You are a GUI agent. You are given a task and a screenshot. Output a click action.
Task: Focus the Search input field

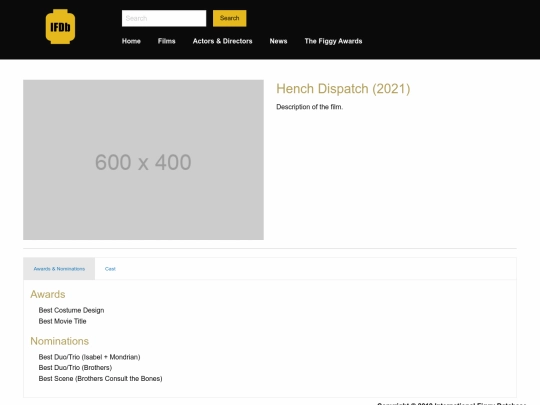(164, 18)
